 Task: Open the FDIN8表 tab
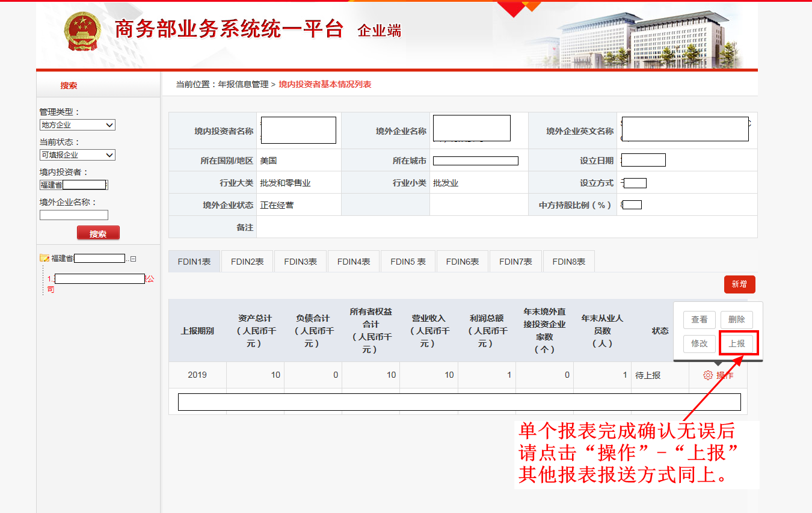point(568,262)
